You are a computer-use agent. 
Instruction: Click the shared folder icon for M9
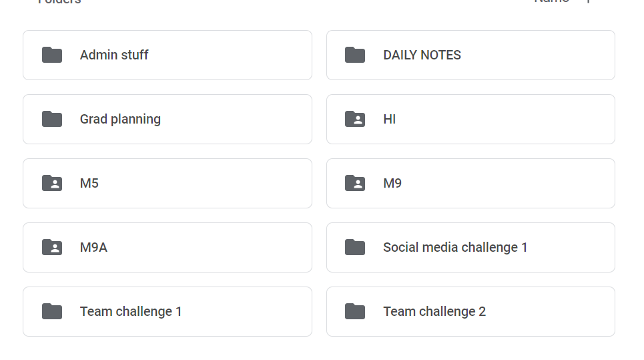coord(355,183)
